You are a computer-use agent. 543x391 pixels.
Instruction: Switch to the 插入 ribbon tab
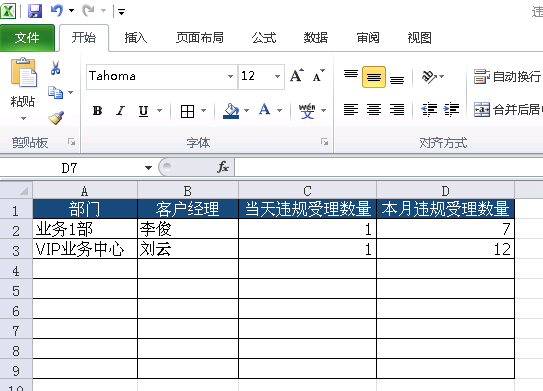[136, 37]
